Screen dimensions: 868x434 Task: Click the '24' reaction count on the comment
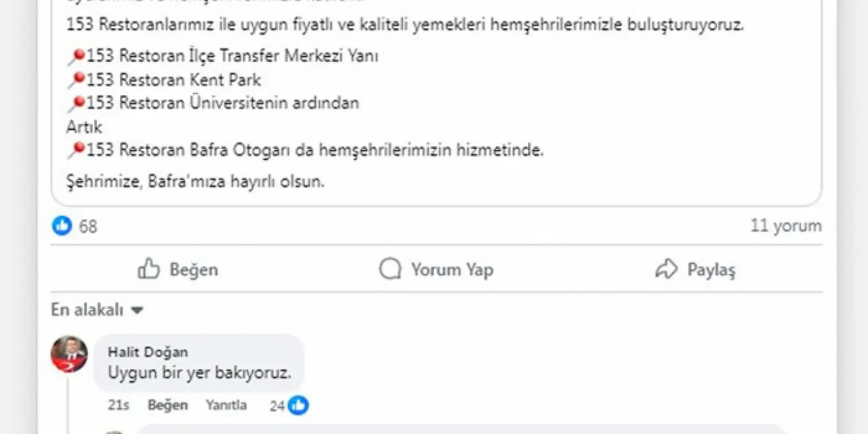tap(277, 406)
